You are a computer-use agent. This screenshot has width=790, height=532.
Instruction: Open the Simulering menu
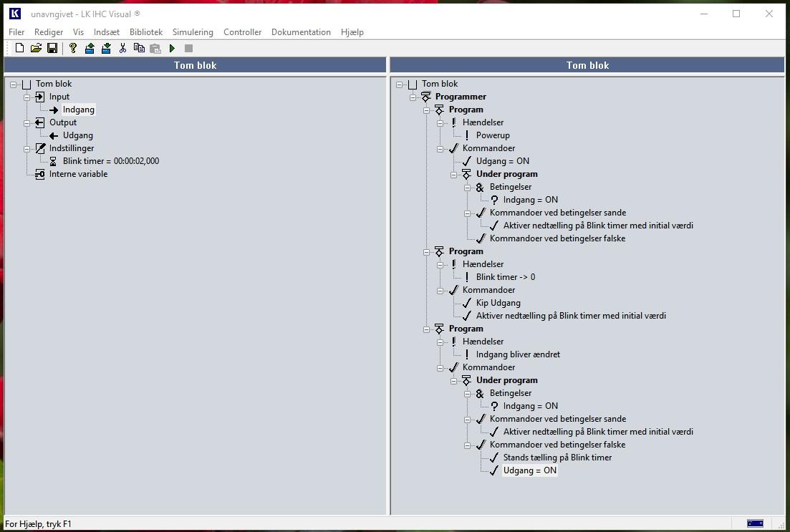point(193,32)
